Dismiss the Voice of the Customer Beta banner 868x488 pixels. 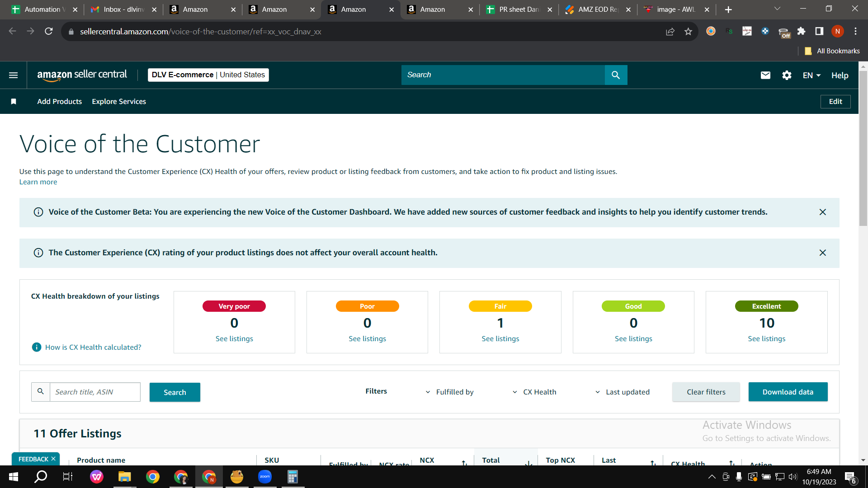(x=823, y=212)
